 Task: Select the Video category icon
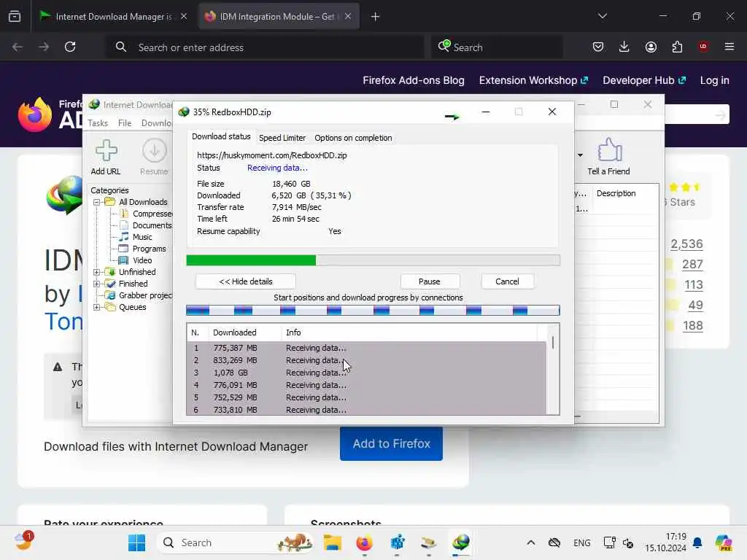[123, 260]
